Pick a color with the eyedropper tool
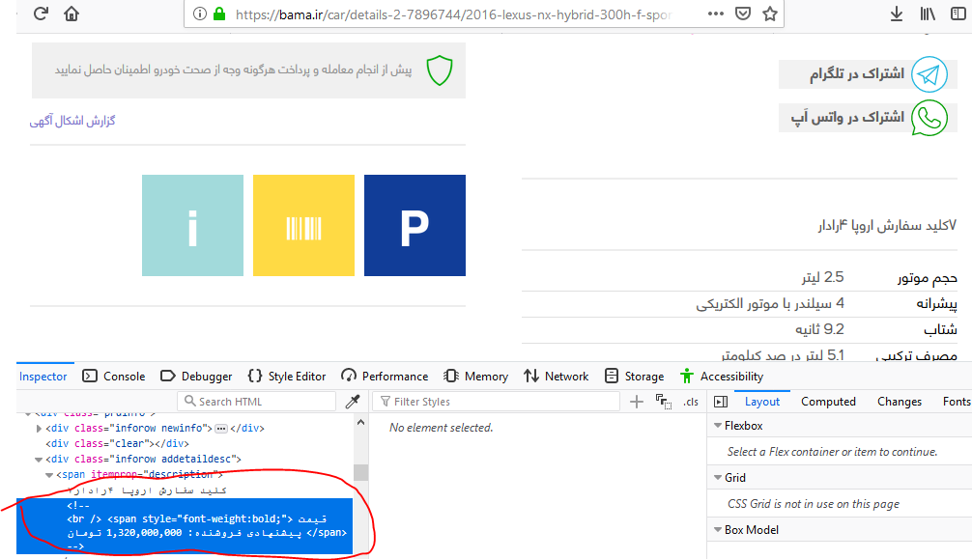Screen dimensions: 972x560 (353, 402)
